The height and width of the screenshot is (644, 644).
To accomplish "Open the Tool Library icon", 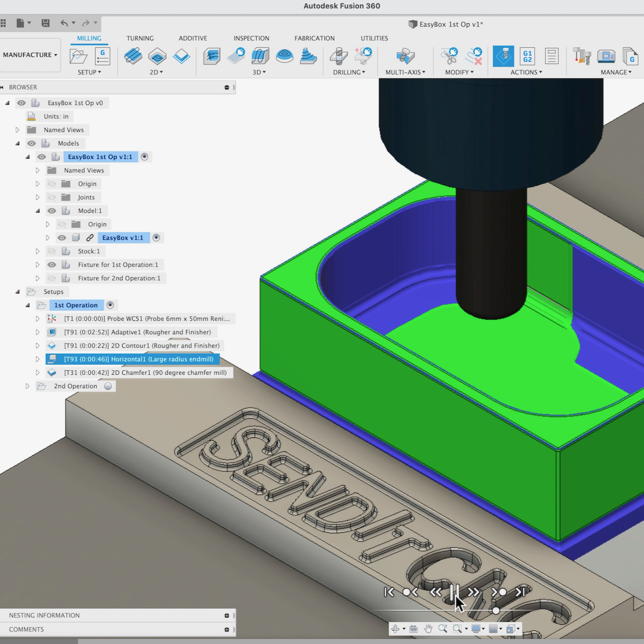I will click(582, 56).
